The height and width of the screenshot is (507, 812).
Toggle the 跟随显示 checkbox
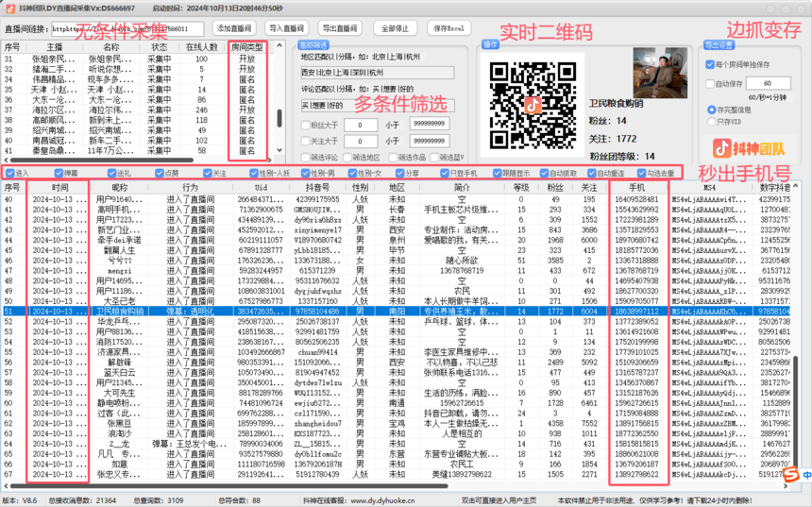coord(498,173)
